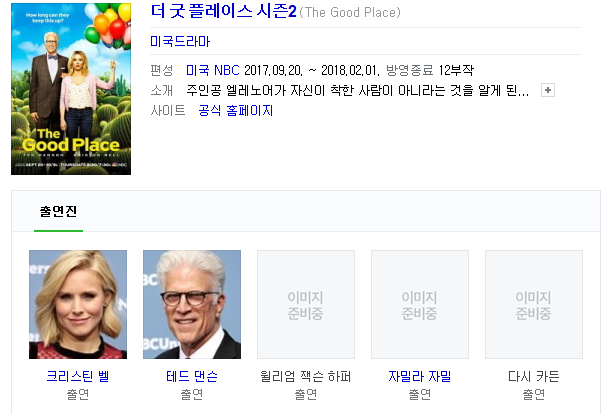This screenshot has width=602, height=414.
Task: Click placeholder image above 자밀라 자밀
Action: [420, 305]
